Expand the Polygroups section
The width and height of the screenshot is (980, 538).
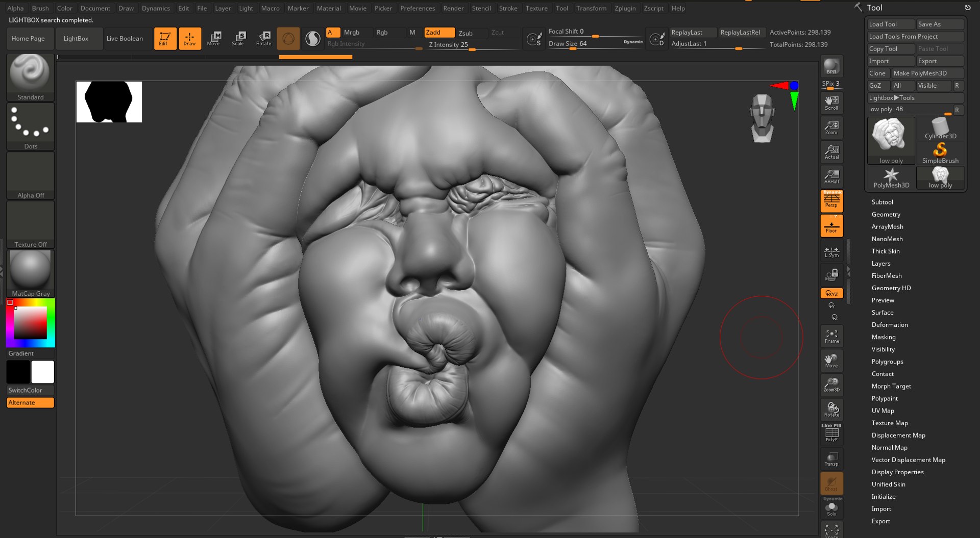(x=887, y=362)
